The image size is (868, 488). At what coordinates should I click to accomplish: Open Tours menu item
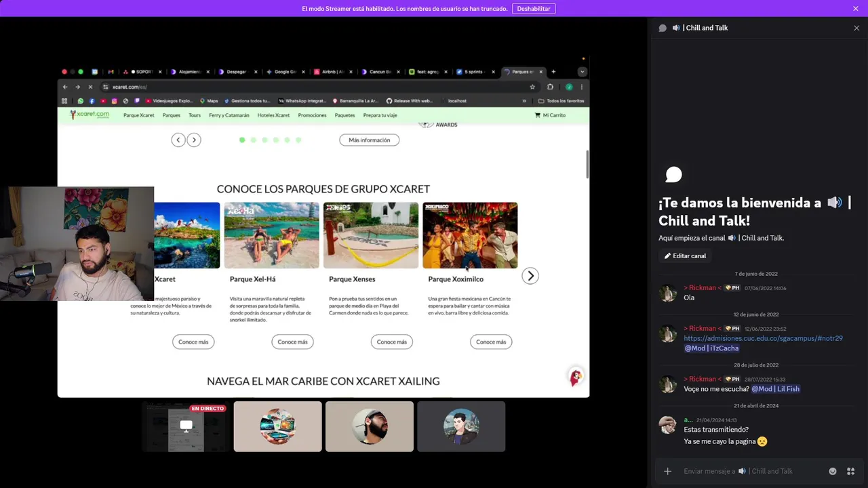195,115
